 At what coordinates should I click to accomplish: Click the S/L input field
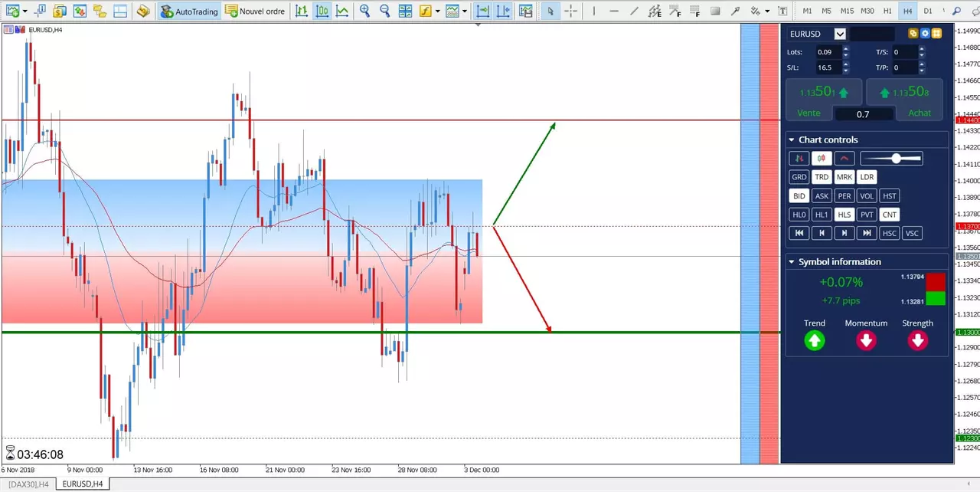828,67
